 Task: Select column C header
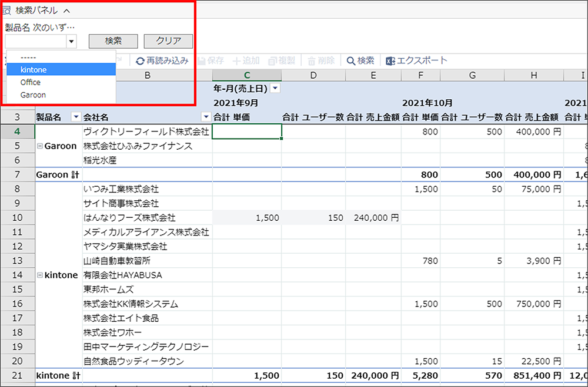point(247,75)
